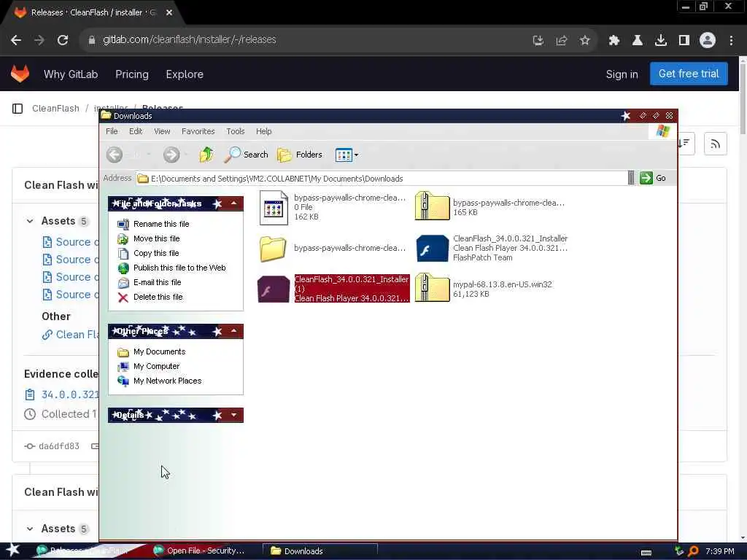Screen dimensions: 747x560
Task: Click Sign in on GitLab
Action: (622, 74)
